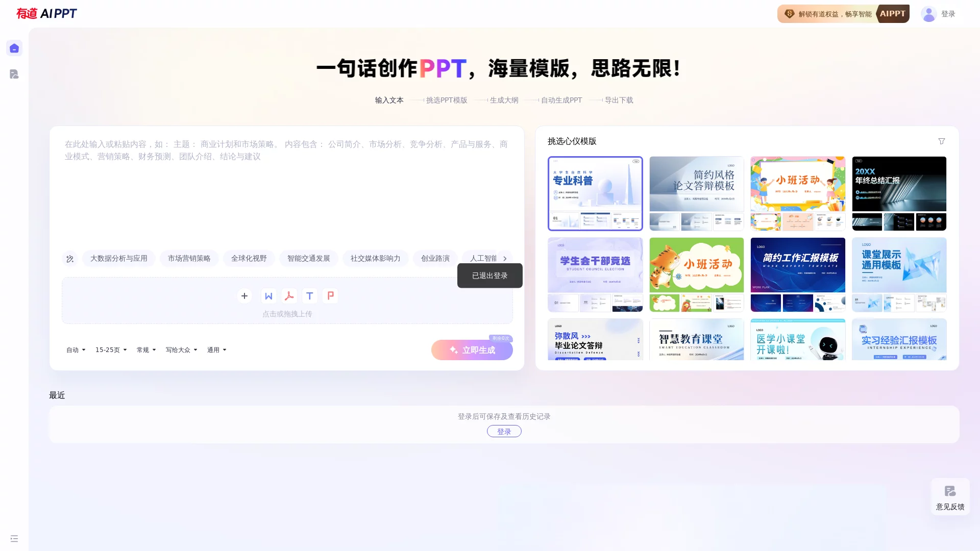Open the 写给大众 audience dropdown
The image size is (980, 551).
[181, 349]
